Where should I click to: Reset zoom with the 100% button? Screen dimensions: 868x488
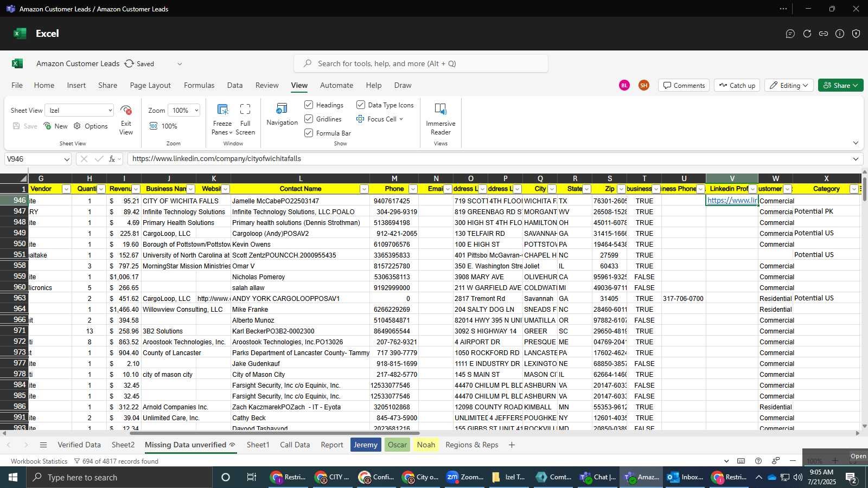[x=163, y=126]
